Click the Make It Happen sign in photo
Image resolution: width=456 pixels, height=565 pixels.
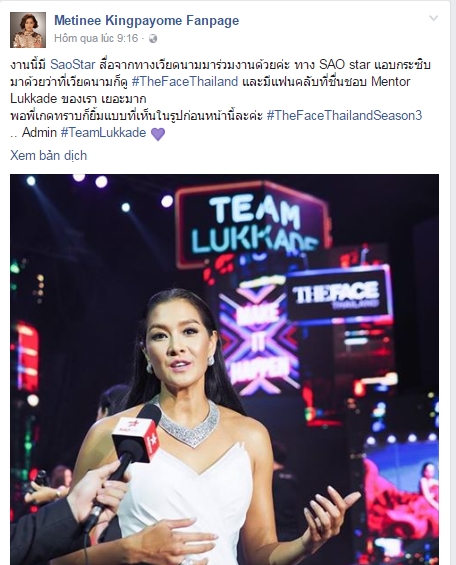pyautogui.click(x=259, y=342)
